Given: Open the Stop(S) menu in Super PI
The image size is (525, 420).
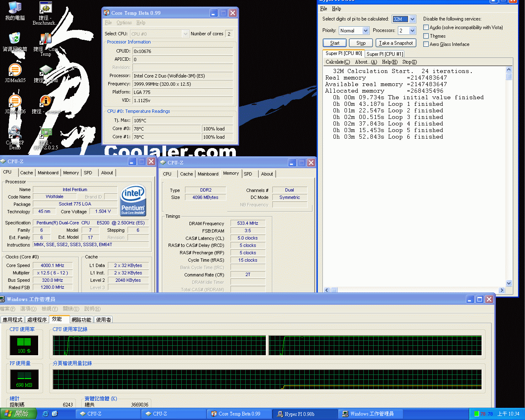Looking at the screenshot, I should click(409, 62).
